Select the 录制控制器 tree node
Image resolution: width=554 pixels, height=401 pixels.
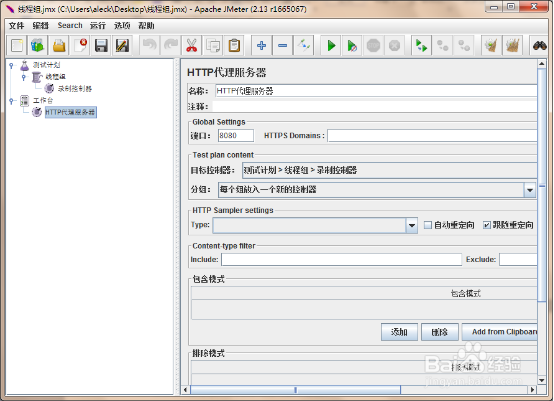pyautogui.click(x=75, y=88)
